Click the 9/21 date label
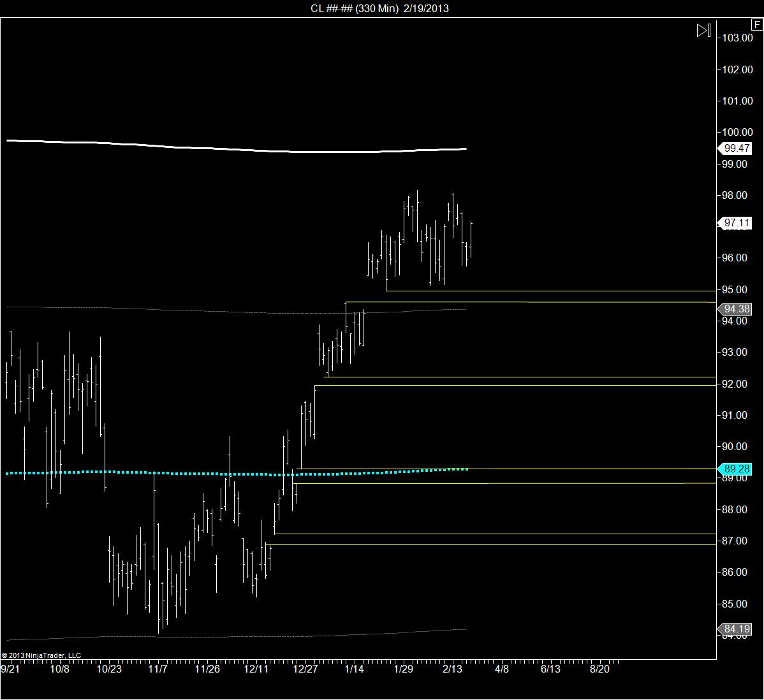 coord(10,669)
